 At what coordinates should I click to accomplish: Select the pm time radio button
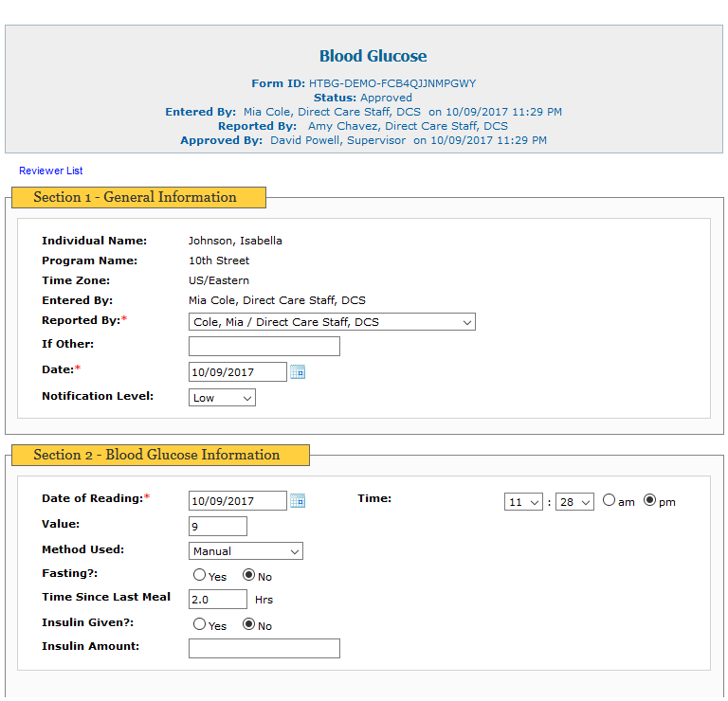[649, 500]
